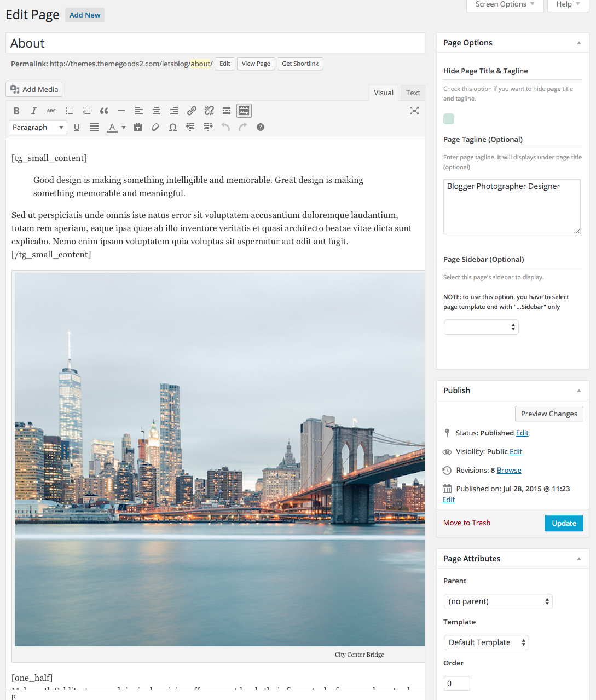Open the Add Media dialog
The height and width of the screenshot is (700, 596).
[x=33, y=89]
